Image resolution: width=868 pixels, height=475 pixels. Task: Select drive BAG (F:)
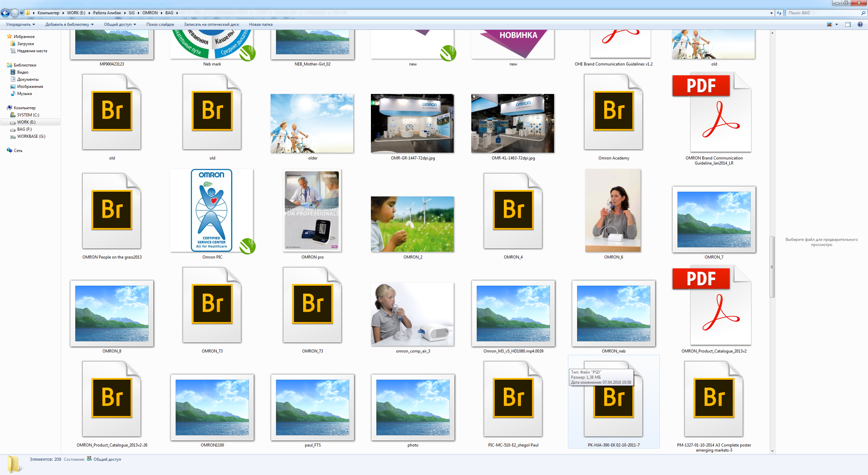24,129
